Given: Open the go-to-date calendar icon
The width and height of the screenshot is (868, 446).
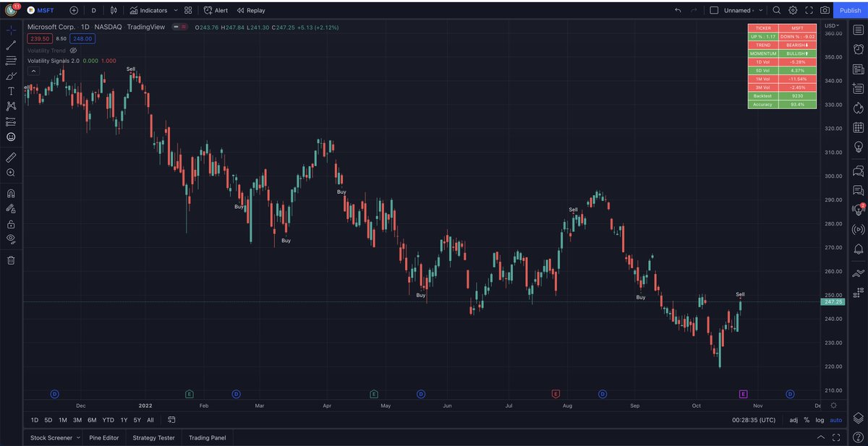Looking at the screenshot, I should click(171, 419).
